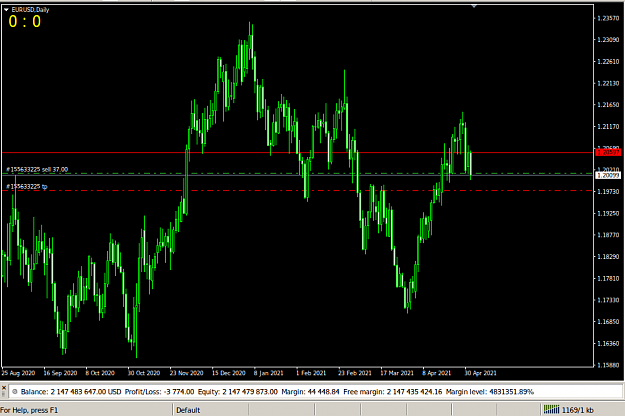Screen dimensions: 625x416
Task: Click the 1.17810 price axis label
Action: point(609,279)
